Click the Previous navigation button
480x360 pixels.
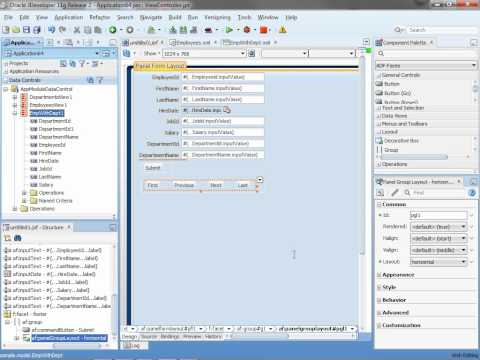tap(184, 185)
